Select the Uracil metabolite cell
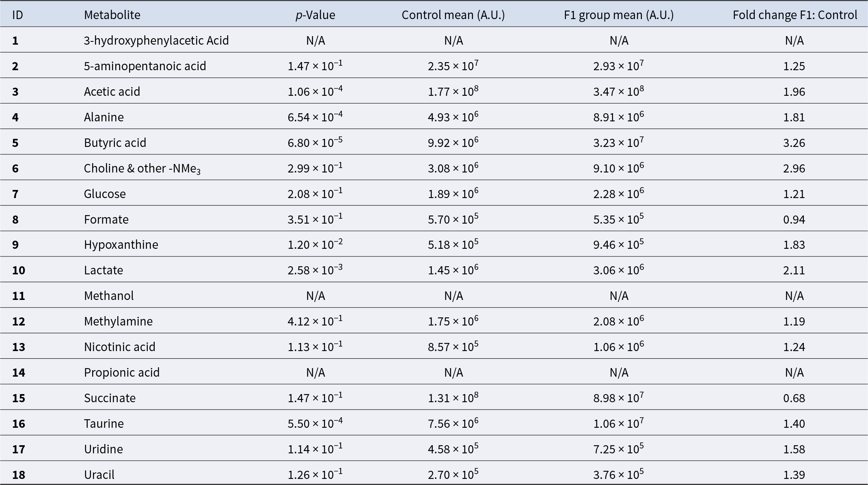 point(99,475)
